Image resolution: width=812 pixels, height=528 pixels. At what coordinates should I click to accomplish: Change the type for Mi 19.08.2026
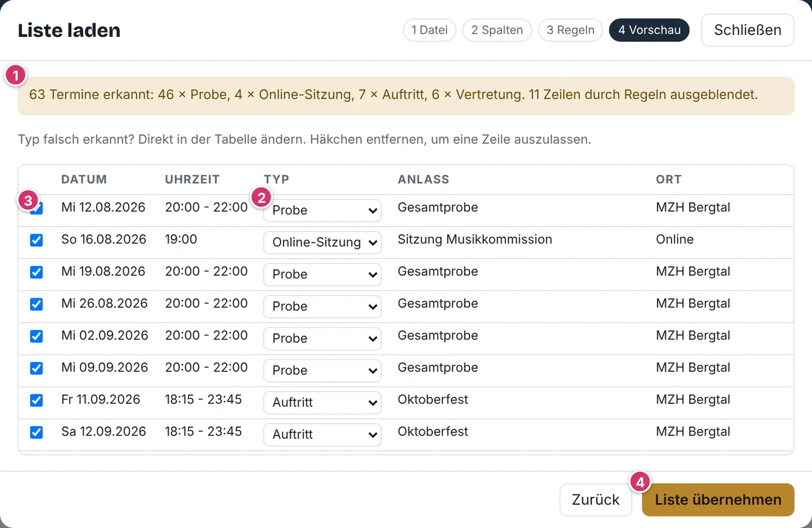click(x=322, y=274)
